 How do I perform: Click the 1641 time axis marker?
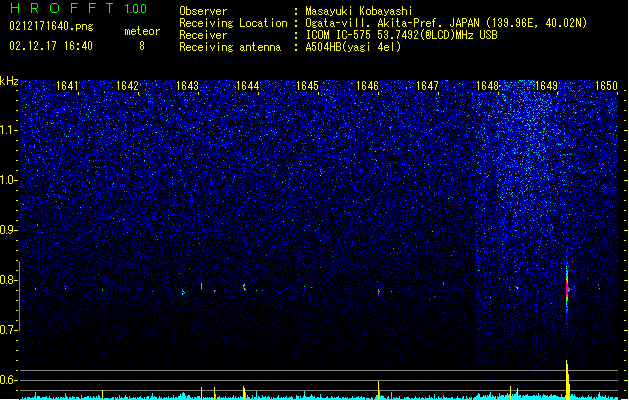[x=67, y=86]
